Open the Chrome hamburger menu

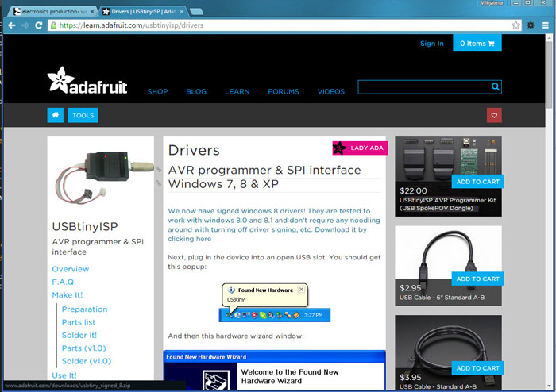[546, 25]
